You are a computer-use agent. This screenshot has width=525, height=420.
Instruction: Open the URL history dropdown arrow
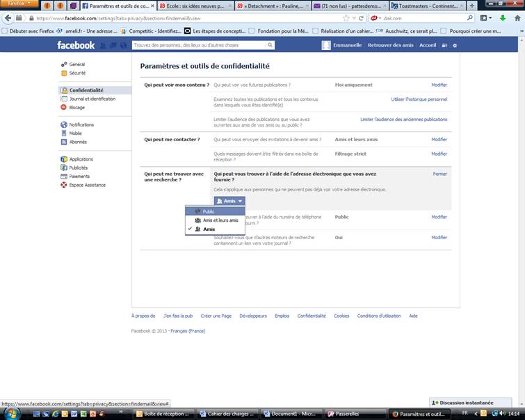354,18
